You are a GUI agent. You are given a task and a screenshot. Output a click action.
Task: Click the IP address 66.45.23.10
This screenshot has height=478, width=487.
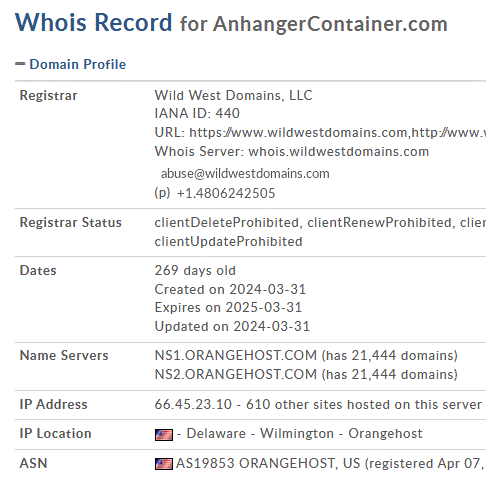(193, 404)
